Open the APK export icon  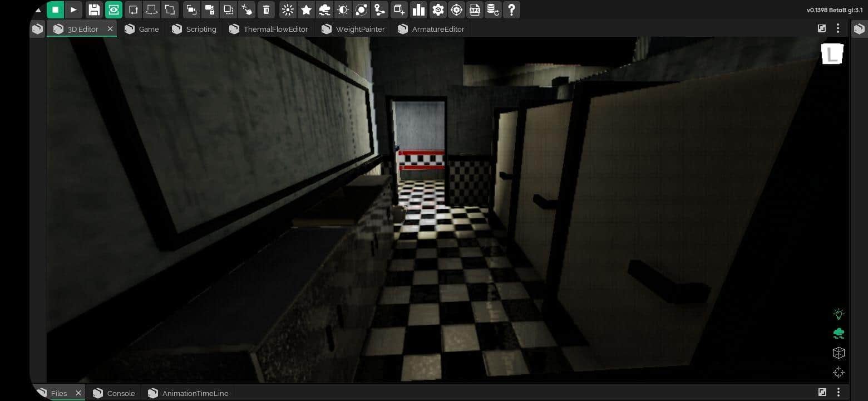click(475, 9)
